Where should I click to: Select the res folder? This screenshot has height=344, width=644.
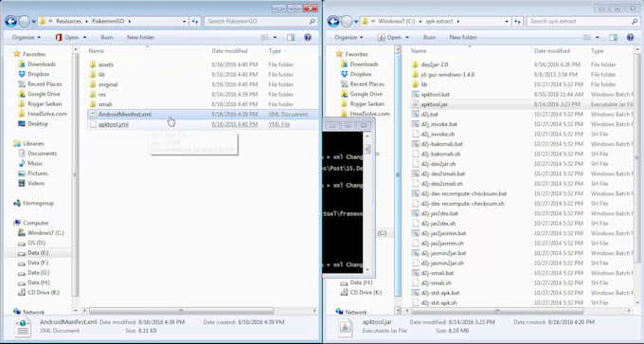[x=102, y=94]
